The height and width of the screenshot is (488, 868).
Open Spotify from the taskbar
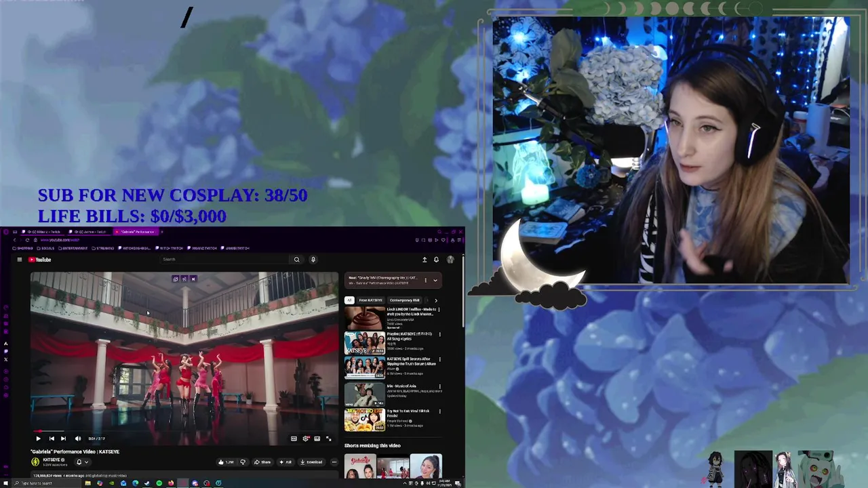point(159,483)
